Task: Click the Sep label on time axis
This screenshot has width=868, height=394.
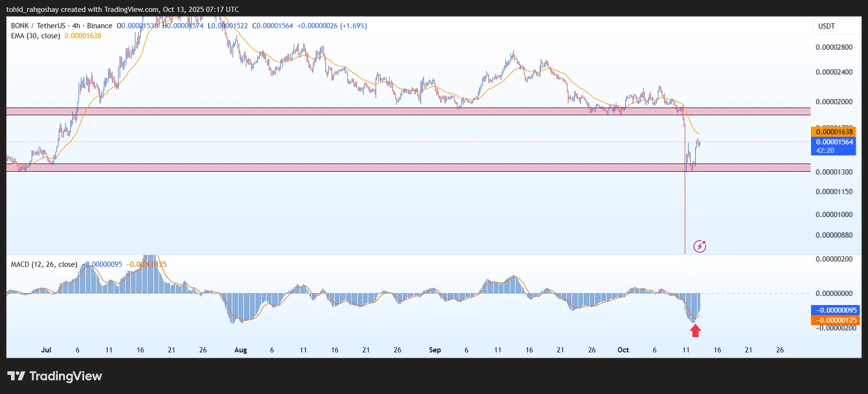Action: pyautogui.click(x=434, y=350)
